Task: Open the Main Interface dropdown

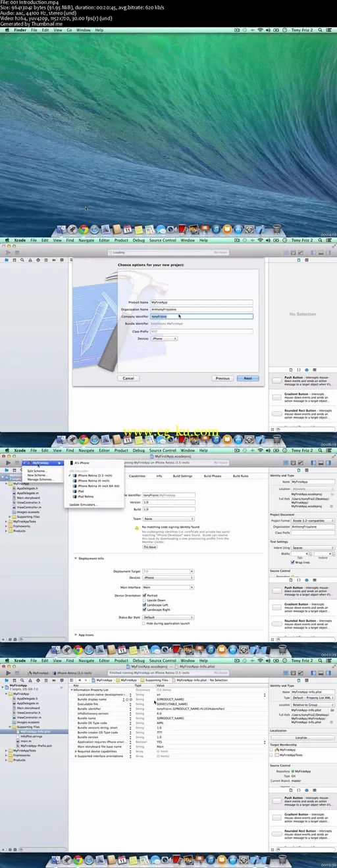Action: (168, 587)
